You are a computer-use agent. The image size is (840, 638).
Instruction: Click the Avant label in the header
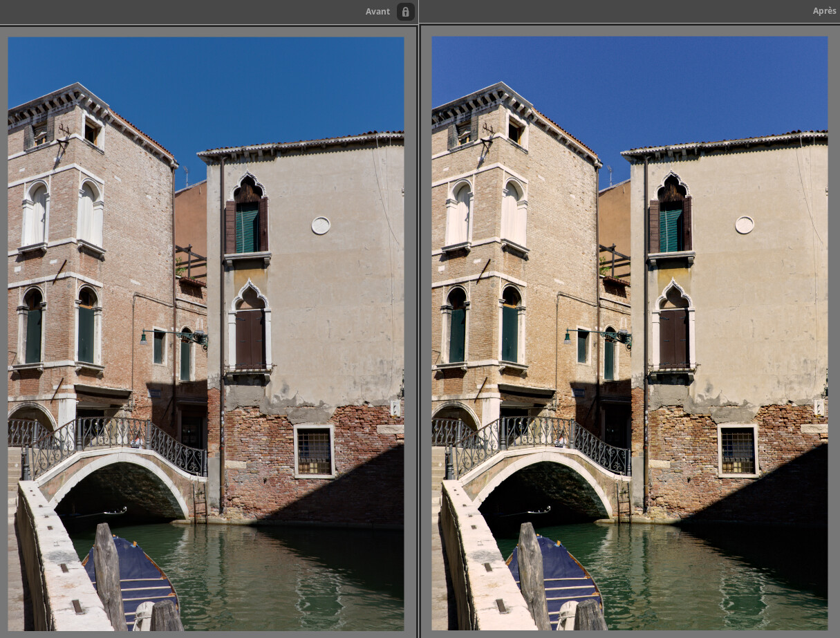[377, 11]
